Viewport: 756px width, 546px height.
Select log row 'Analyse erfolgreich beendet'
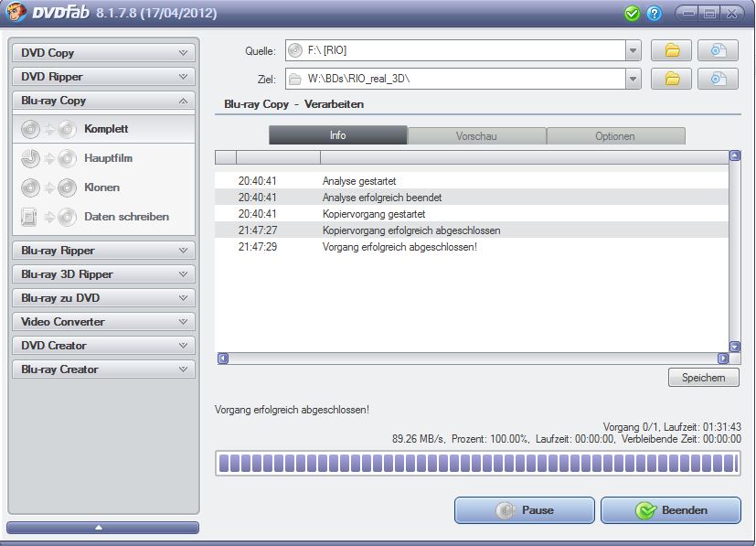[472, 198]
